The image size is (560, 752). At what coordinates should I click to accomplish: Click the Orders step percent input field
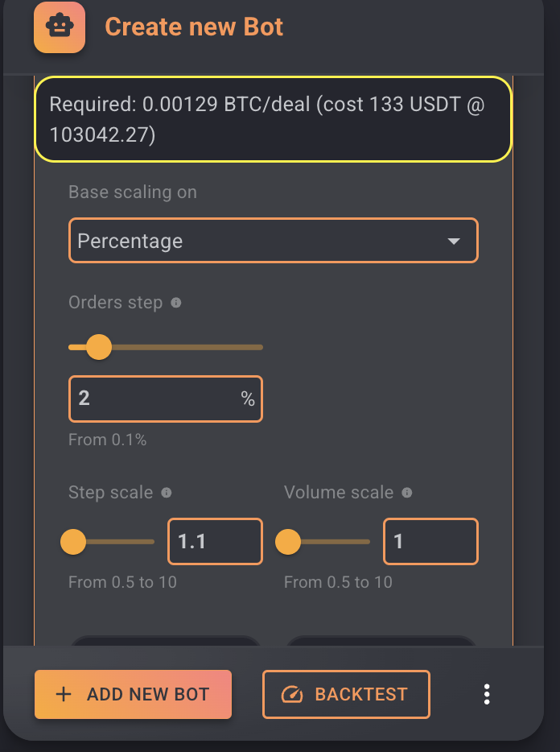point(166,399)
